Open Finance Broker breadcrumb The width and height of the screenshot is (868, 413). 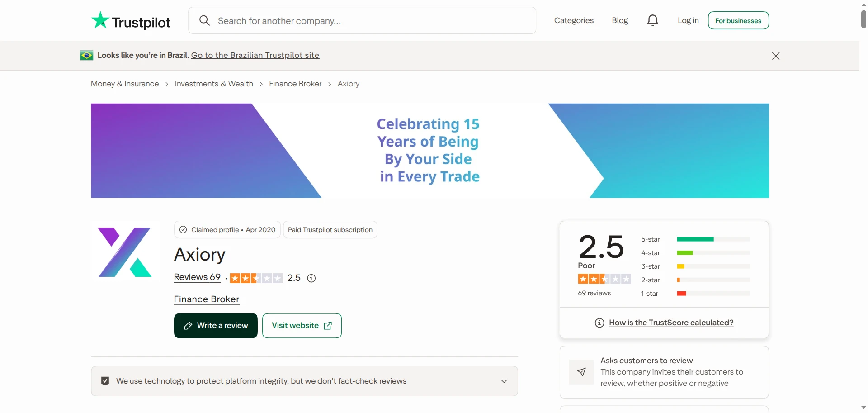coord(295,84)
